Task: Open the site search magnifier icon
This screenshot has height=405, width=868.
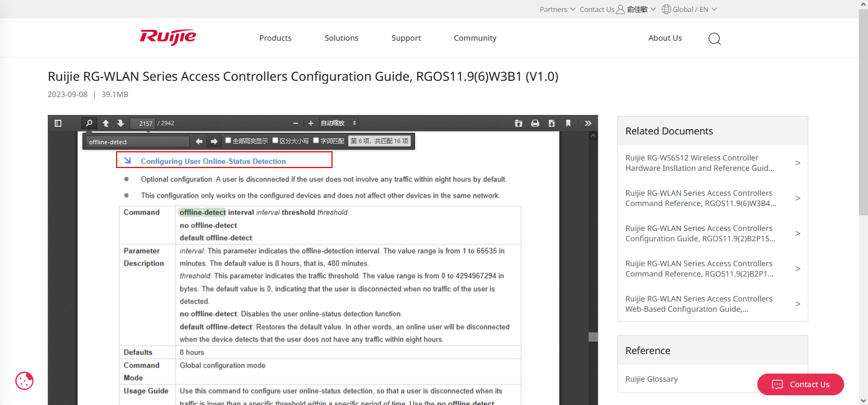Action: click(x=714, y=38)
